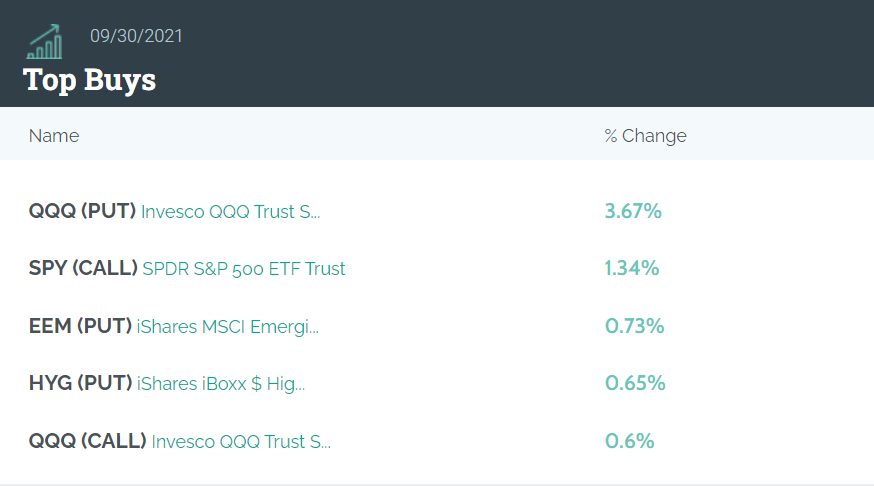
Task: Click the 09/30/2021 date label
Action: tap(136, 36)
